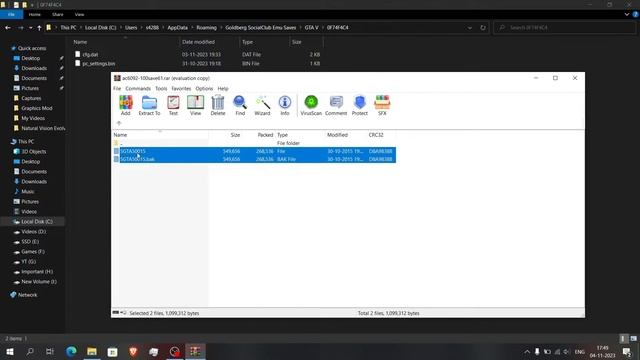The height and width of the screenshot is (360, 640).
Task: Open Graphics Mod folder in sidebar
Action: tap(37, 108)
